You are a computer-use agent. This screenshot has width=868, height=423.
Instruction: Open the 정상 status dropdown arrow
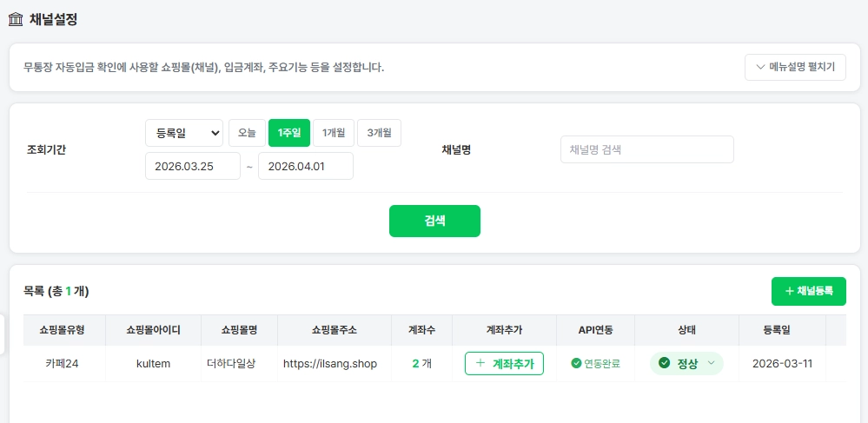[x=712, y=363]
